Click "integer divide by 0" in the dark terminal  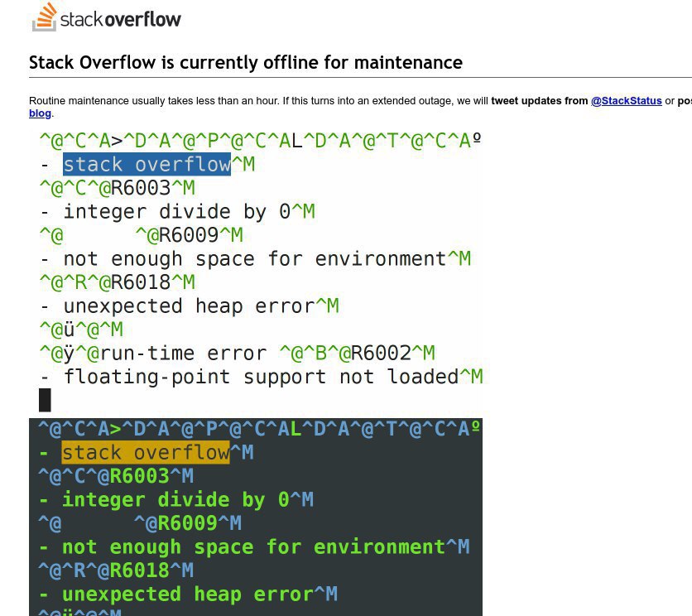point(175,500)
